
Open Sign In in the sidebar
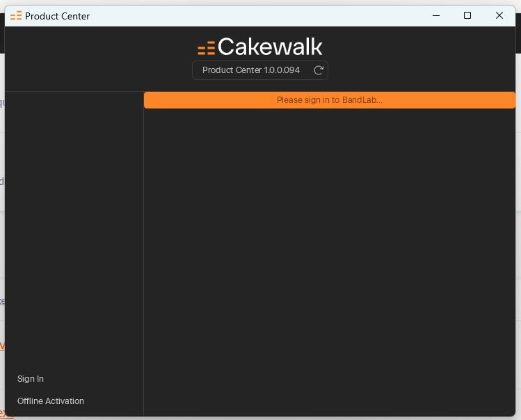click(x=31, y=379)
